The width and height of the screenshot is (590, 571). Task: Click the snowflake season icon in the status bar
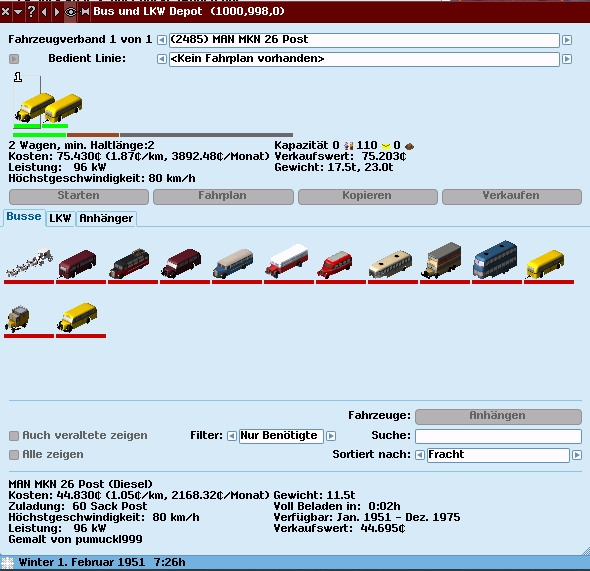7,563
